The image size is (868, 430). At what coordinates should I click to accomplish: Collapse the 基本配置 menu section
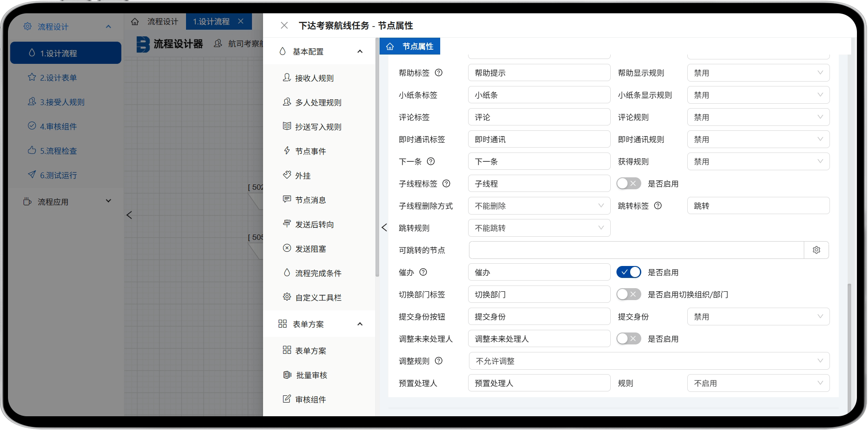click(360, 51)
